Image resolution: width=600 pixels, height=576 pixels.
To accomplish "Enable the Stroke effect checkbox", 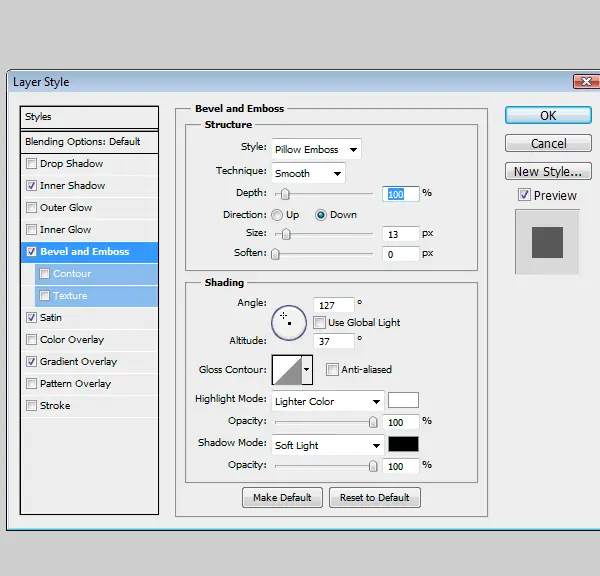I will click(31, 406).
